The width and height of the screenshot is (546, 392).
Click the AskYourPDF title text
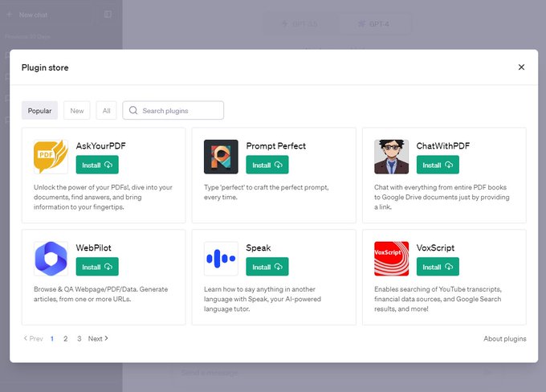pyautogui.click(x=100, y=145)
